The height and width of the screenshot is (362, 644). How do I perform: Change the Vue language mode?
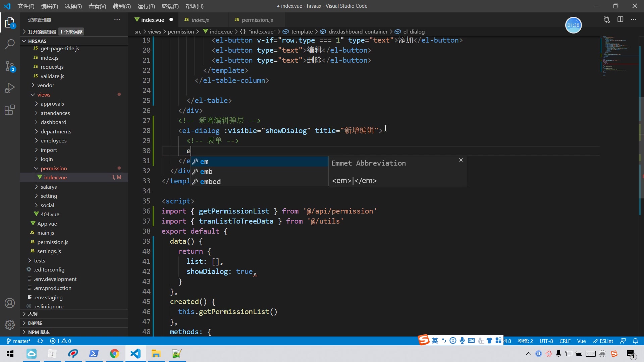[581, 341]
